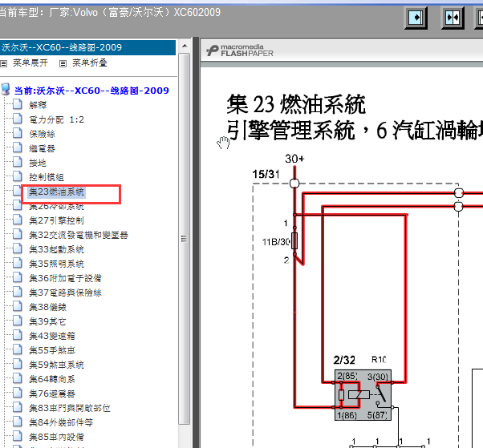Screen dimensions: 483x448
Task: Click the tree panel vertical scrollbar thumb
Action: [x=185, y=239]
